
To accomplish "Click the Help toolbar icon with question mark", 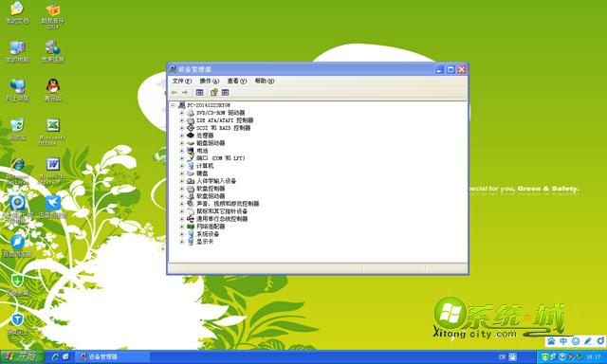I will (213, 93).
